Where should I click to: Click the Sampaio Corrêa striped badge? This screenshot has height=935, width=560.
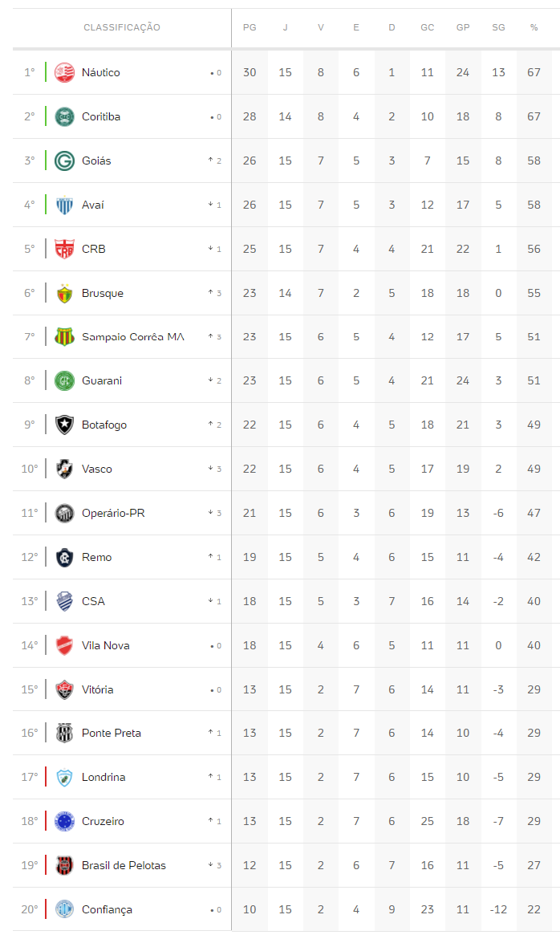coord(64,337)
